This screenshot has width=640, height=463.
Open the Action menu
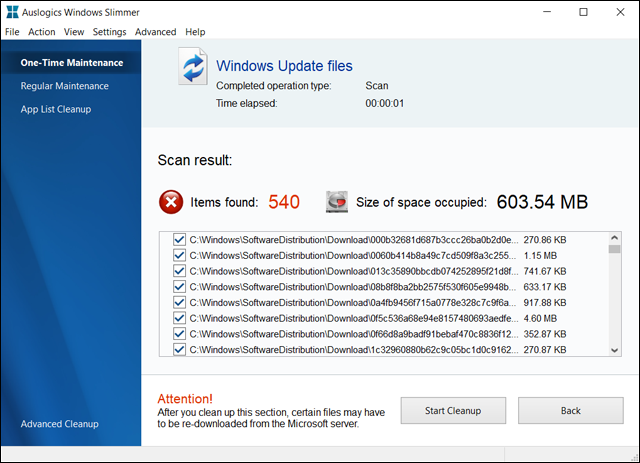tap(42, 32)
